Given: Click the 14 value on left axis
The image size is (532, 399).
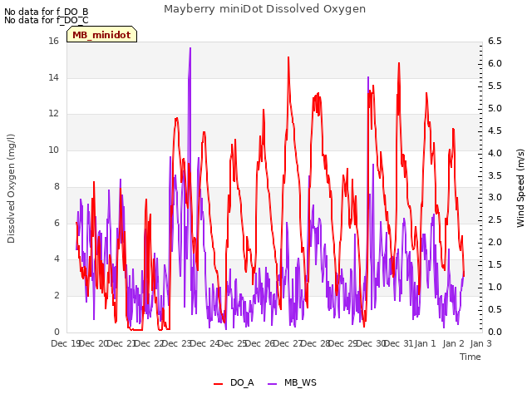Looking at the screenshot, I should (53, 77).
